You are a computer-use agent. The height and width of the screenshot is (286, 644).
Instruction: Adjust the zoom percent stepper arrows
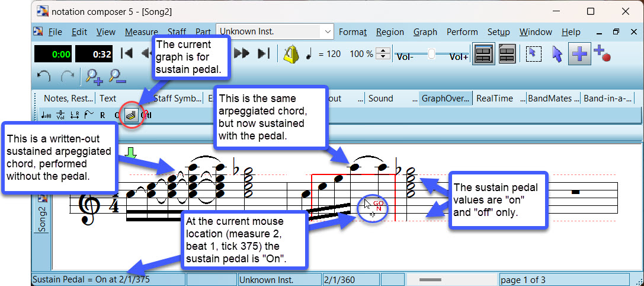tap(384, 54)
